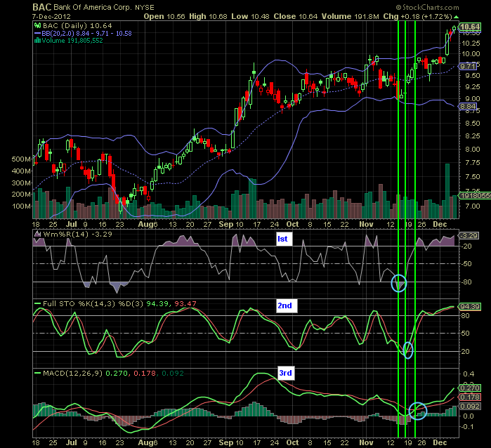Viewport: 491px width, 448px height.
Task: Click the 10.00 price axis label
Action: [471, 54]
